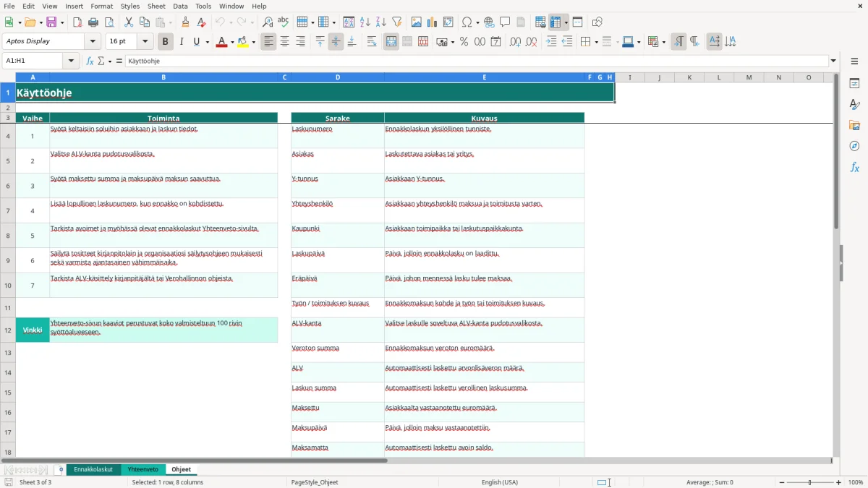Insert a hyperlink
Viewport: 868px width, 488px height.
tap(489, 22)
